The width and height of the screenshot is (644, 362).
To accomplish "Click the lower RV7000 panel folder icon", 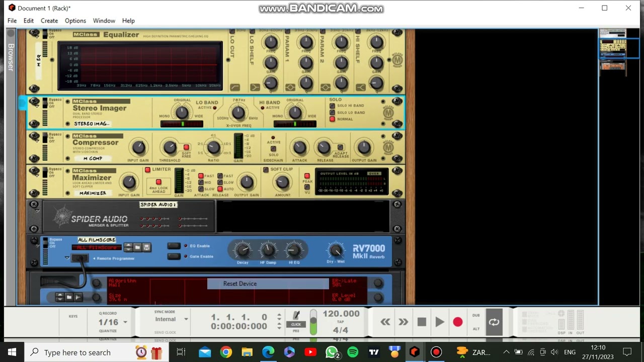I will pyautogui.click(x=69, y=297).
